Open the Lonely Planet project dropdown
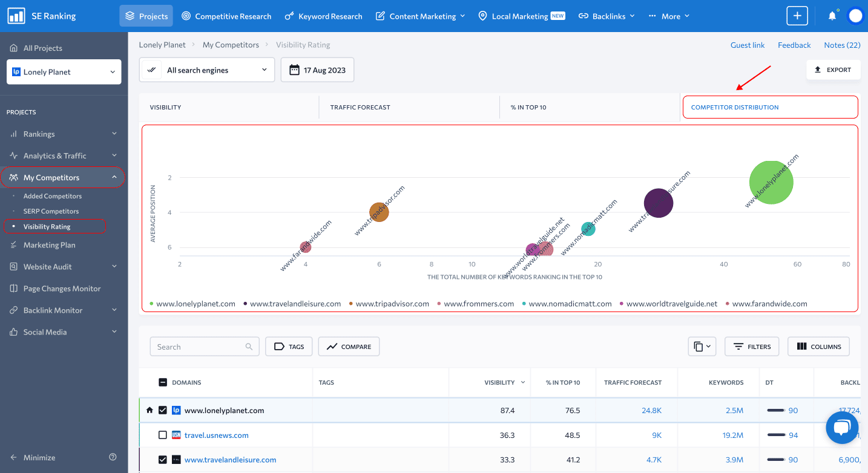This screenshot has width=868, height=473. (x=64, y=72)
